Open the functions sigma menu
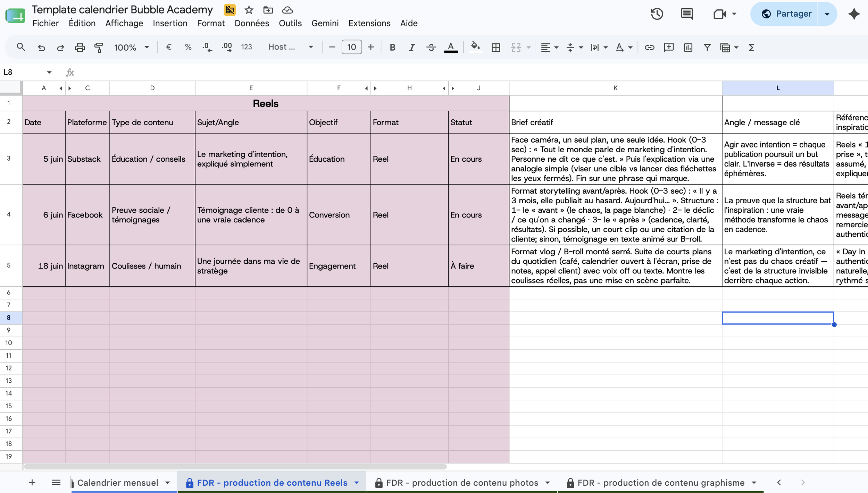This screenshot has width=868, height=493. 751,47
